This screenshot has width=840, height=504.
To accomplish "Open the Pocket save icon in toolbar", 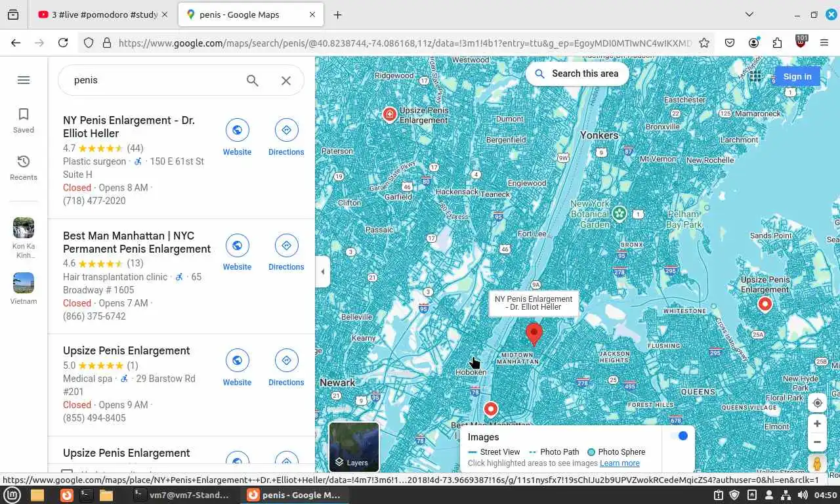I will [x=730, y=43].
